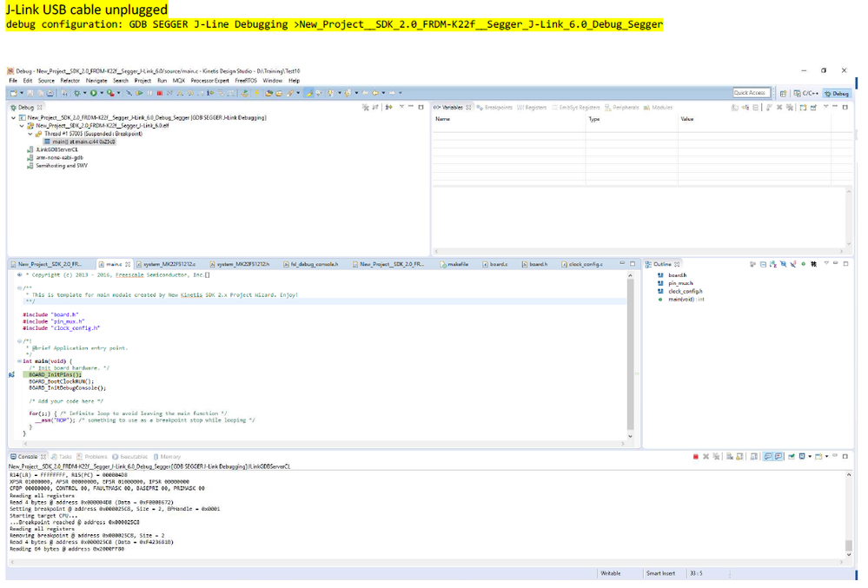Open the FreeRTOS menu
Viewport: 868px width, 588px height.
246,81
